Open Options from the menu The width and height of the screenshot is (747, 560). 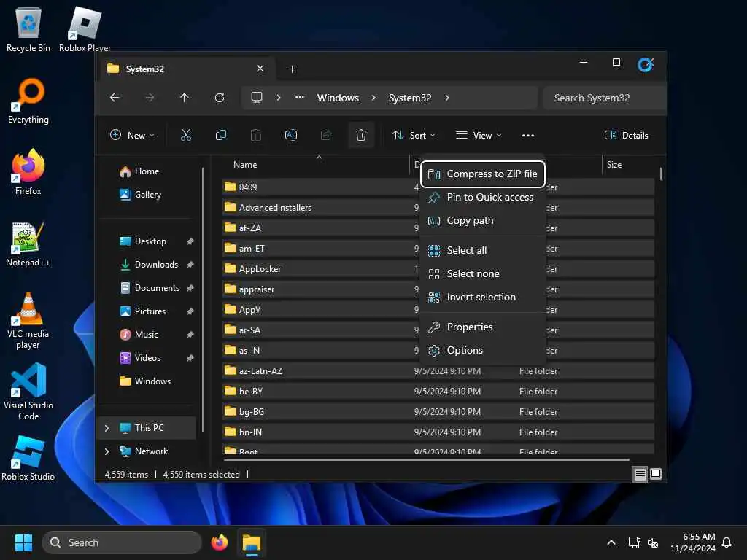pos(483,350)
